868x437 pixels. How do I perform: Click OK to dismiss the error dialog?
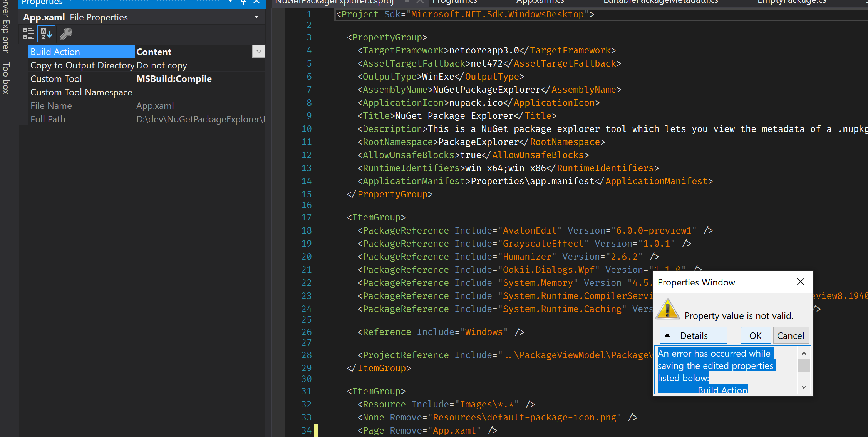(x=755, y=335)
